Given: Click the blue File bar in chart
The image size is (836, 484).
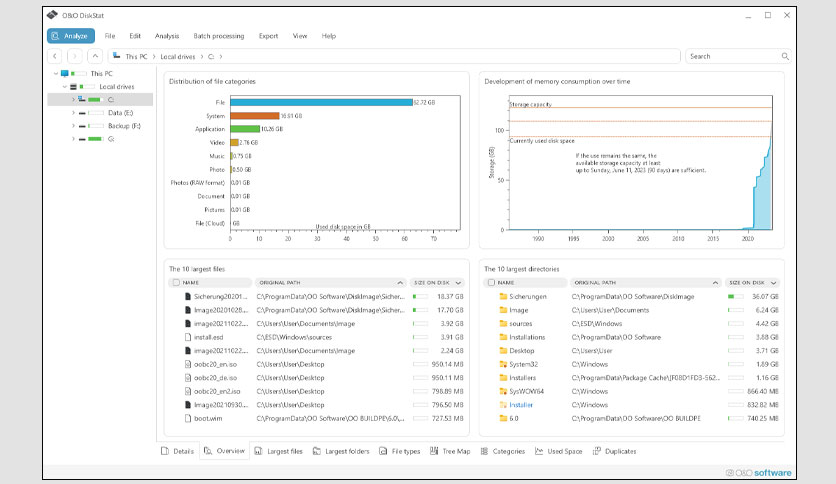Looking at the screenshot, I should [321, 102].
